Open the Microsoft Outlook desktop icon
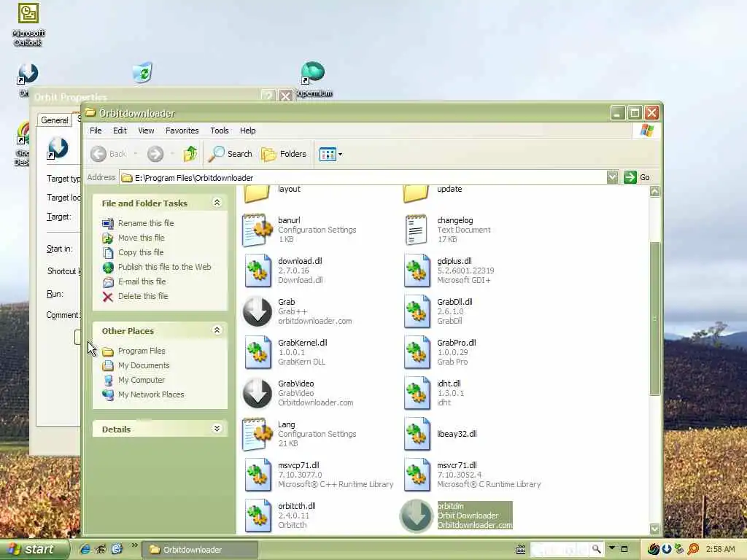This screenshot has width=747, height=560. tap(28, 25)
